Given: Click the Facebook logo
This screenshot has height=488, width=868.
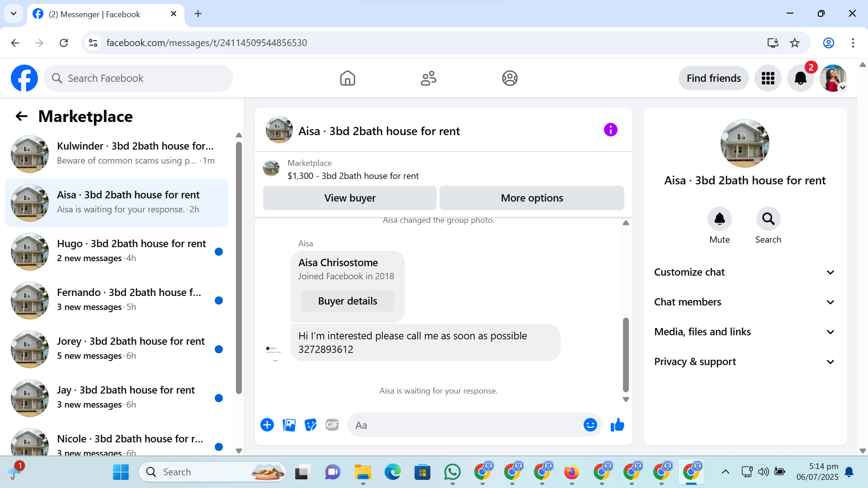Looking at the screenshot, I should (24, 78).
